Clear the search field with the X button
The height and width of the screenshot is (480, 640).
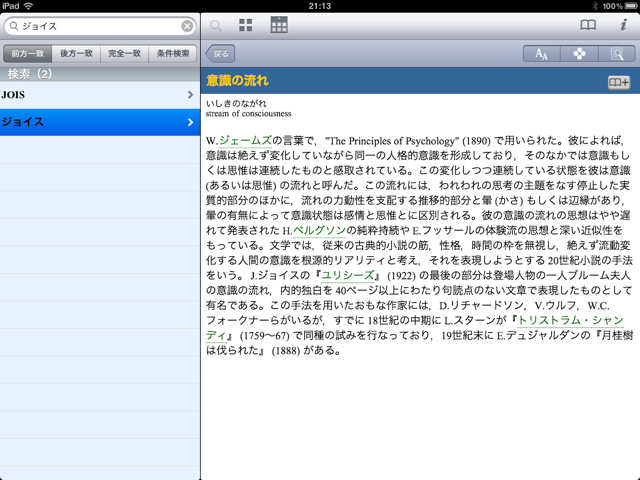point(187,26)
